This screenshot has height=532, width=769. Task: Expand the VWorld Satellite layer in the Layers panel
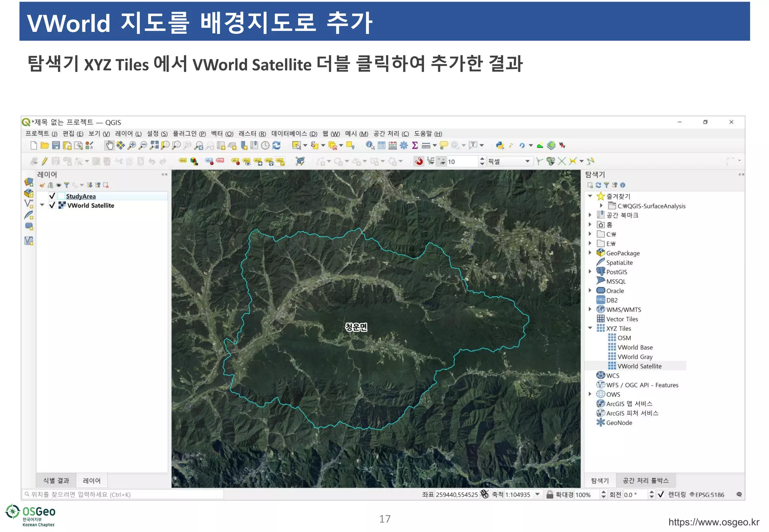42,205
